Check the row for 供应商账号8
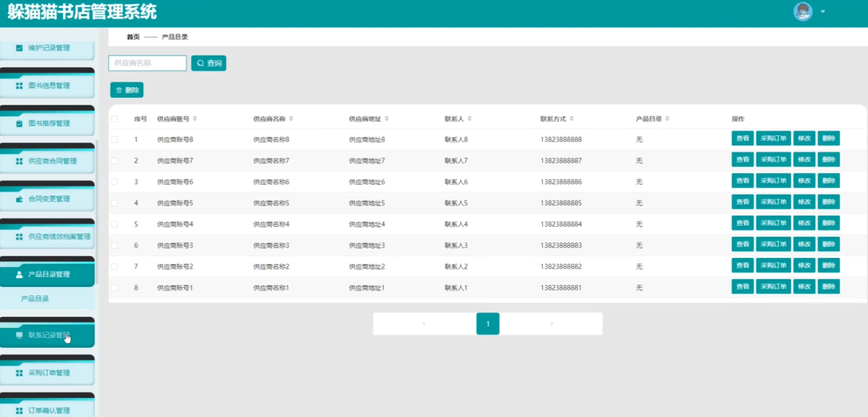The image size is (868, 417). 114,140
